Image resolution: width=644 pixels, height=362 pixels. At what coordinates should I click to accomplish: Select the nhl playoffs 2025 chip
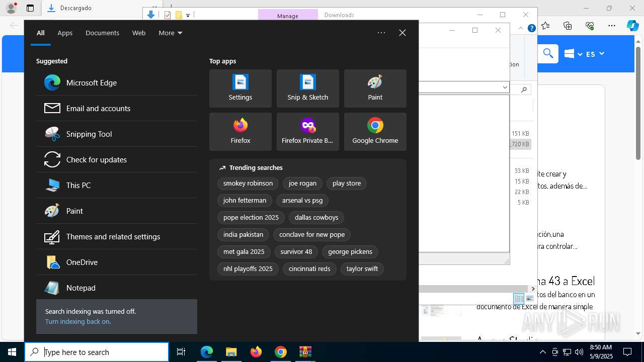[248, 268]
